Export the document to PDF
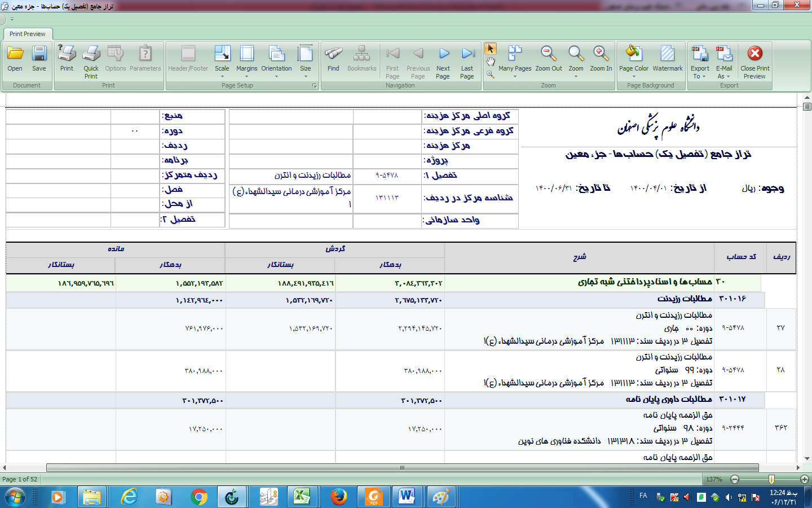Viewport: 812px width, 508px height. 700,62
